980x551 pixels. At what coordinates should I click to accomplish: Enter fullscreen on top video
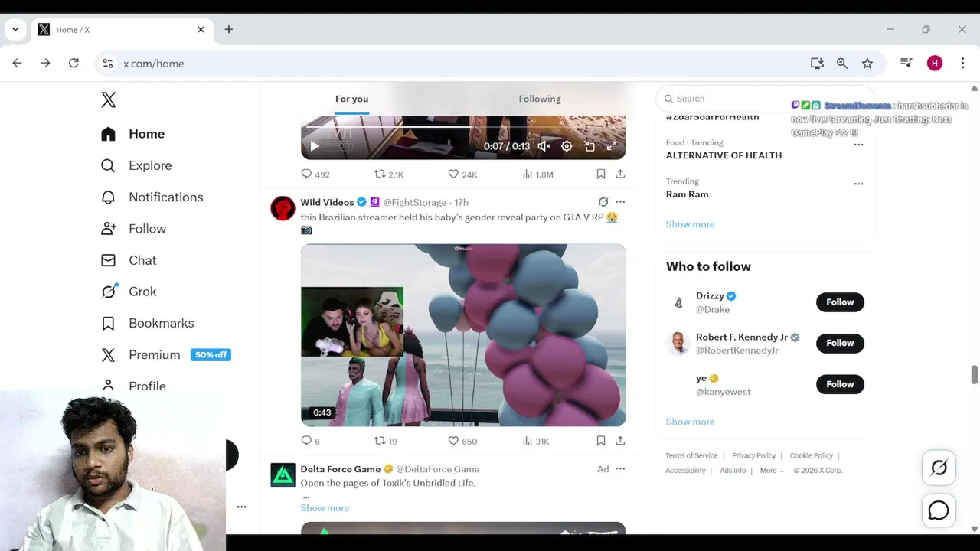[612, 146]
